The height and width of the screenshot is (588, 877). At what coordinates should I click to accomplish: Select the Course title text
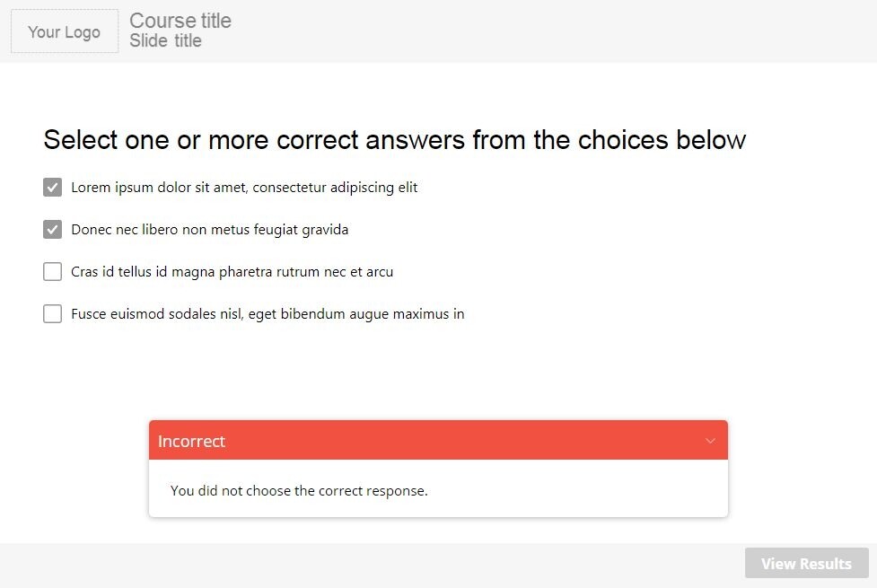coord(180,21)
